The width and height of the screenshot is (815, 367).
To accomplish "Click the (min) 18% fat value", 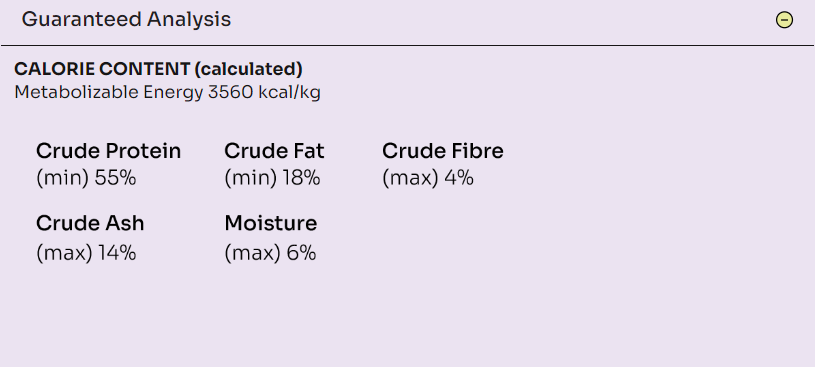I will pos(272,178).
